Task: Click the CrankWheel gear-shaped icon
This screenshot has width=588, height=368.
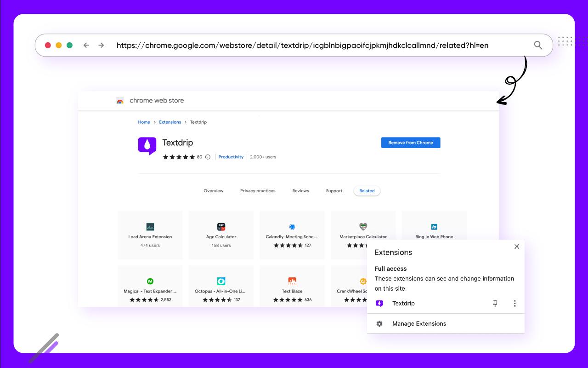Action: point(363,281)
